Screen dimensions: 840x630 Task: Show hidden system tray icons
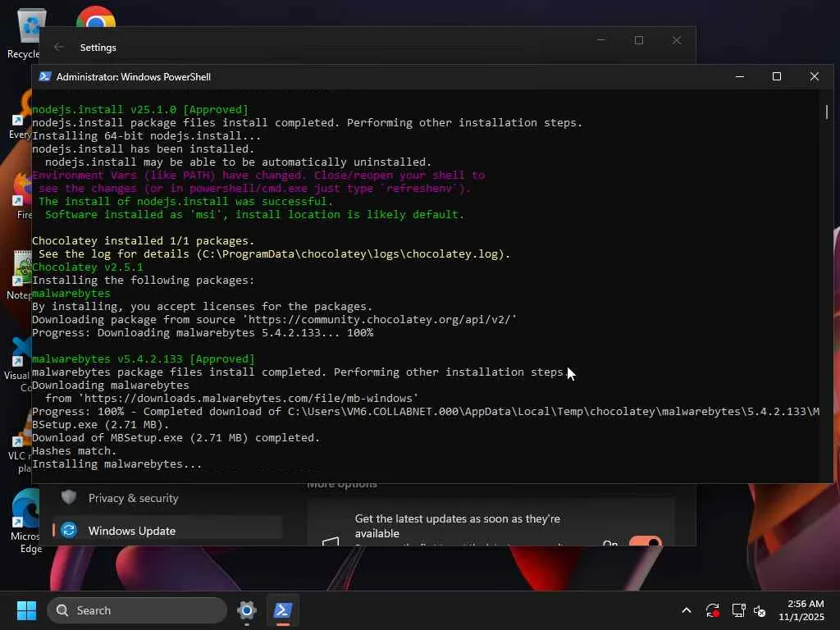(x=687, y=610)
